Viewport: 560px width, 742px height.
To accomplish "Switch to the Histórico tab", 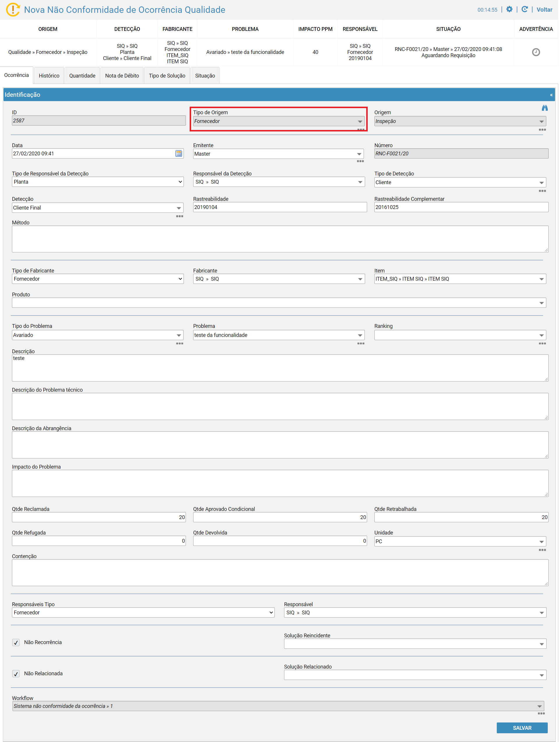I will [49, 76].
